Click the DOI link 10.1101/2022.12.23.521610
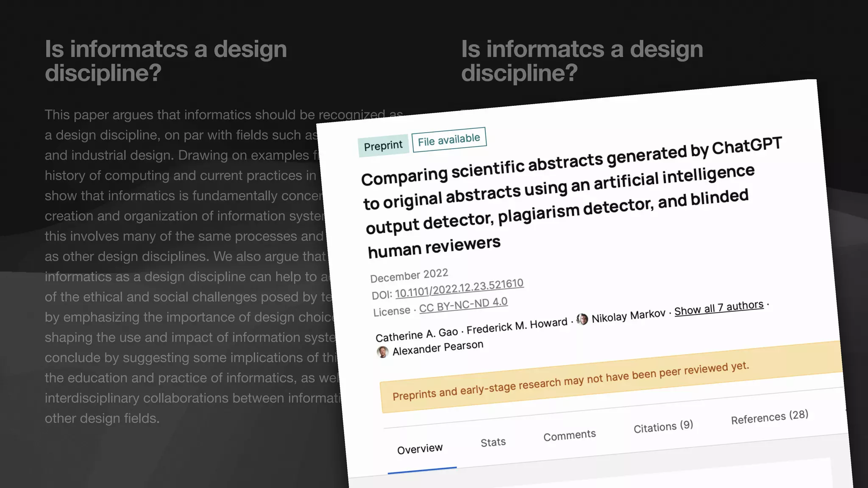 pyautogui.click(x=459, y=288)
